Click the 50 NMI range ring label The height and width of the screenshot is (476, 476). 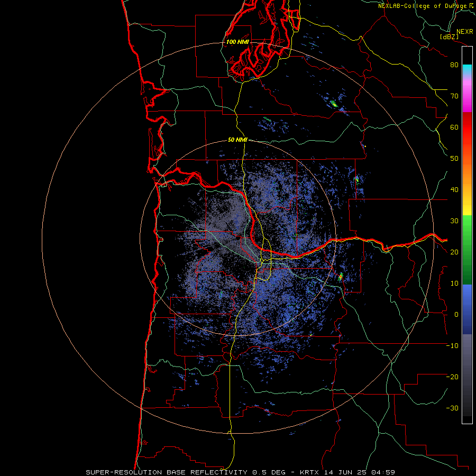pyautogui.click(x=237, y=140)
